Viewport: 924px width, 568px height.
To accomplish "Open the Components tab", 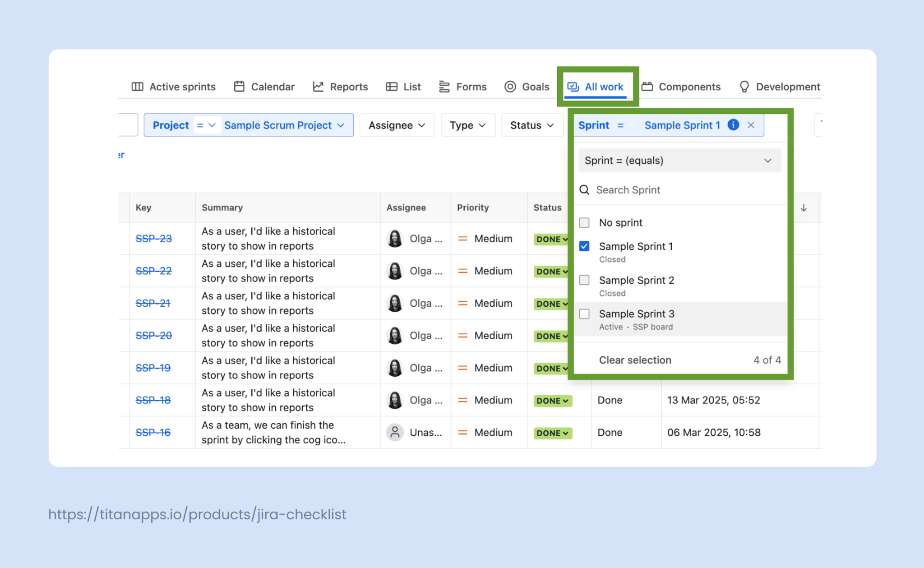I will pyautogui.click(x=681, y=87).
